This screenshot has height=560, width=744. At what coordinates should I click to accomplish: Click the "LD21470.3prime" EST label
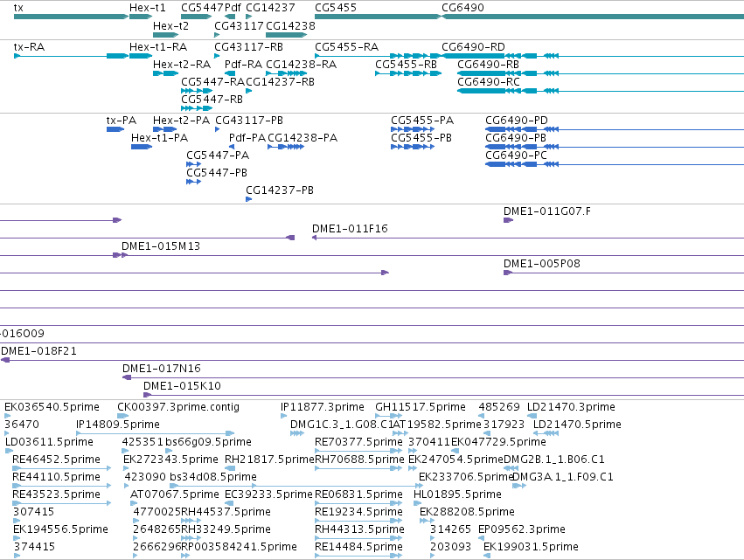[571, 407]
